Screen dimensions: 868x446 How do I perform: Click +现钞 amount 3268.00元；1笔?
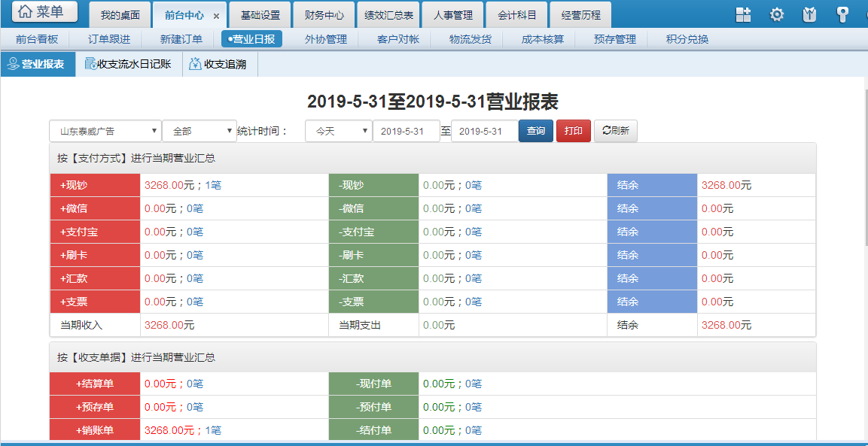tap(183, 185)
